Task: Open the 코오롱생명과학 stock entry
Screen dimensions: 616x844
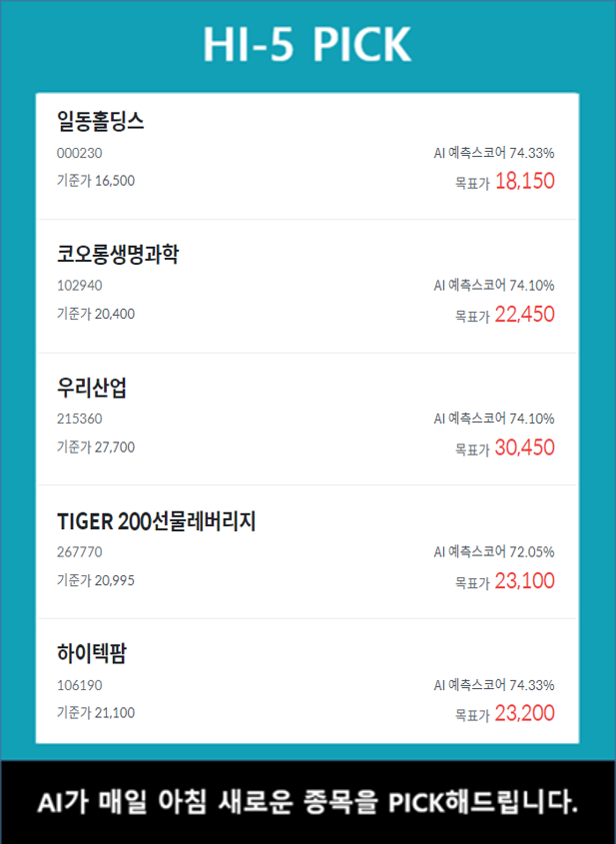Action: coord(118,255)
